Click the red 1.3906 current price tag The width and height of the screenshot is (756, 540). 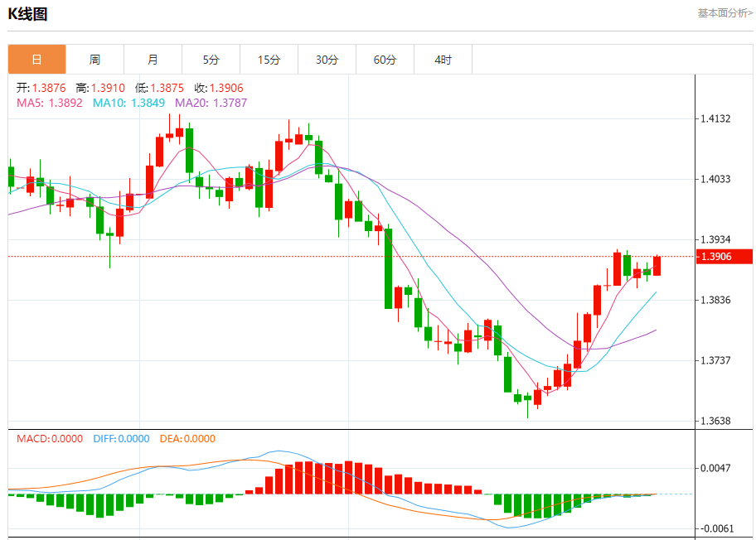coord(724,257)
